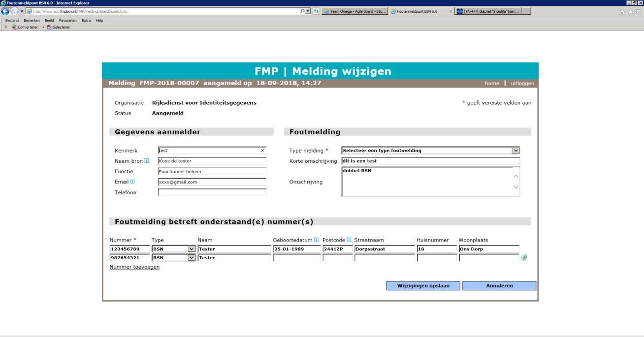Click the empty Woonplaats field in 987654321 row
The width and height of the screenshot is (644, 337).
point(489,258)
